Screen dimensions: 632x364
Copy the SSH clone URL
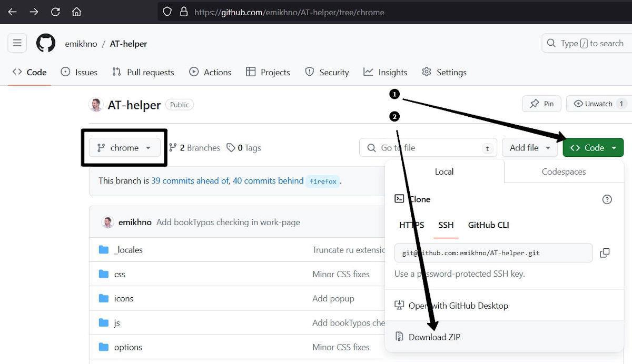605,253
